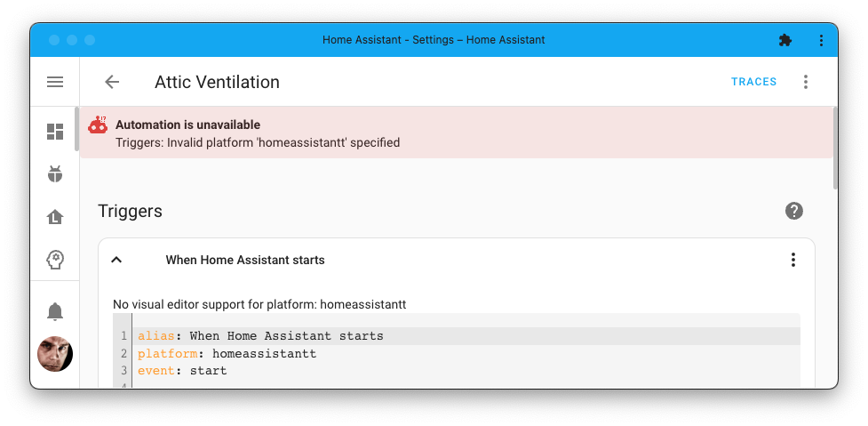Click the browser extensions puzzle icon
This screenshot has height=426, width=868.
point(784,40)
